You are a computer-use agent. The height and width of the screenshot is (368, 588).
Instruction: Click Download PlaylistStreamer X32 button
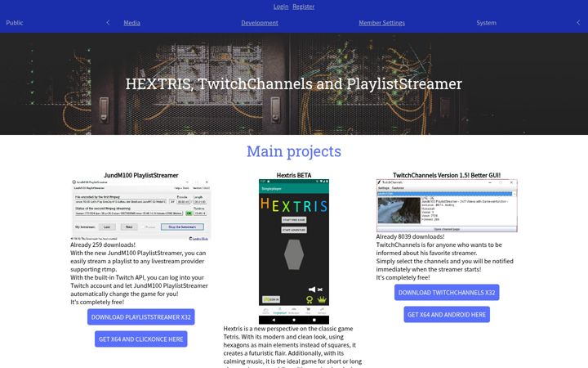(x=141, y=317)
